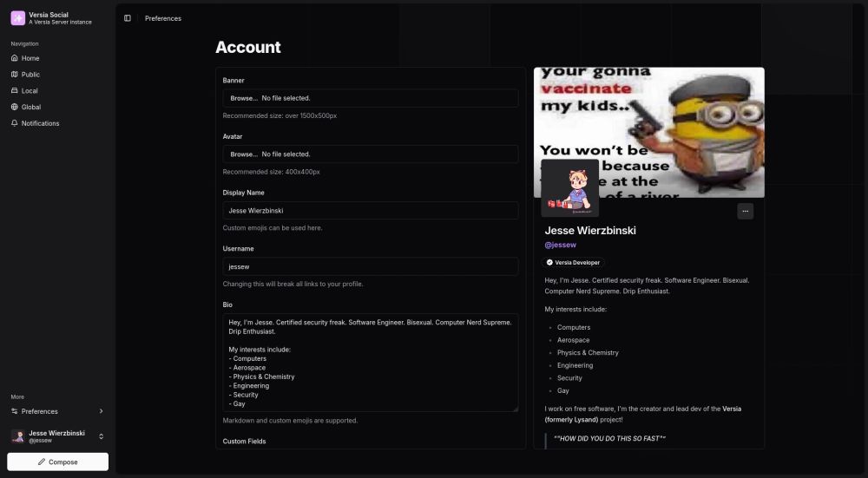The image size is (868, 478).
Task: Click 'My interests include:' in profile preview
Action: click(x=575, y=309)
